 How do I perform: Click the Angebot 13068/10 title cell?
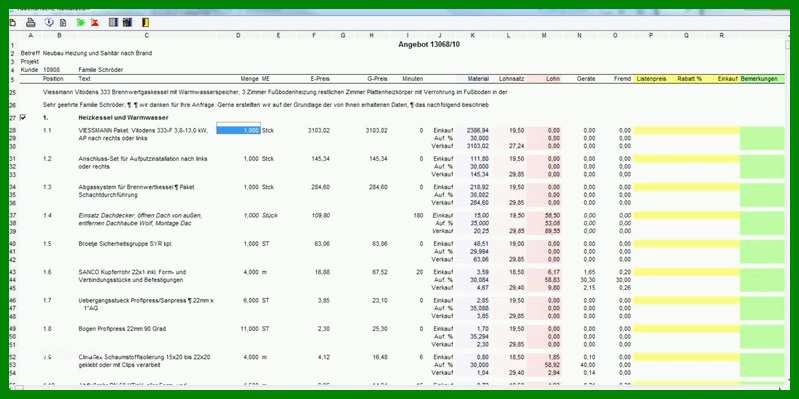pos(430,44)
